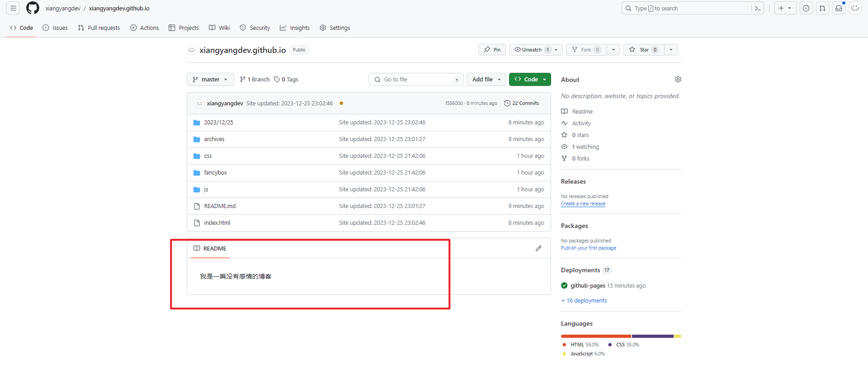
Task: Open the Readme link in About
Action: tap(577, 111)
